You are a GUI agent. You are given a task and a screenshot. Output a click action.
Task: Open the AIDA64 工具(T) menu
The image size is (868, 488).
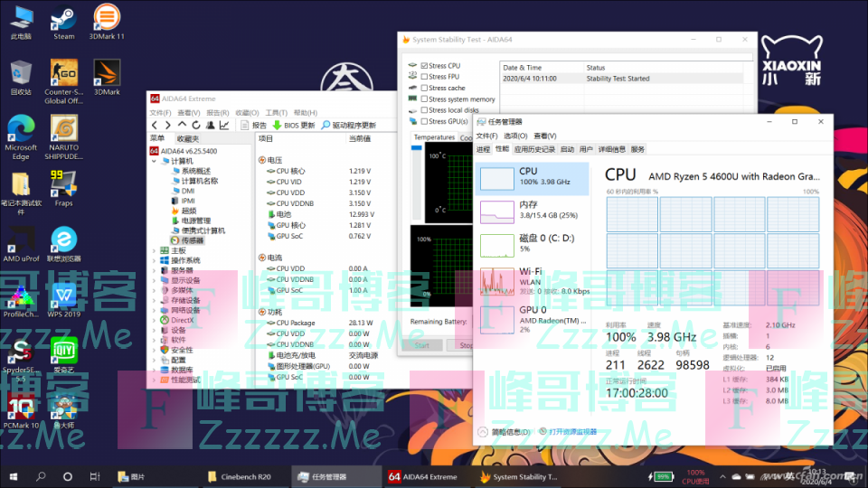point(277,112)
